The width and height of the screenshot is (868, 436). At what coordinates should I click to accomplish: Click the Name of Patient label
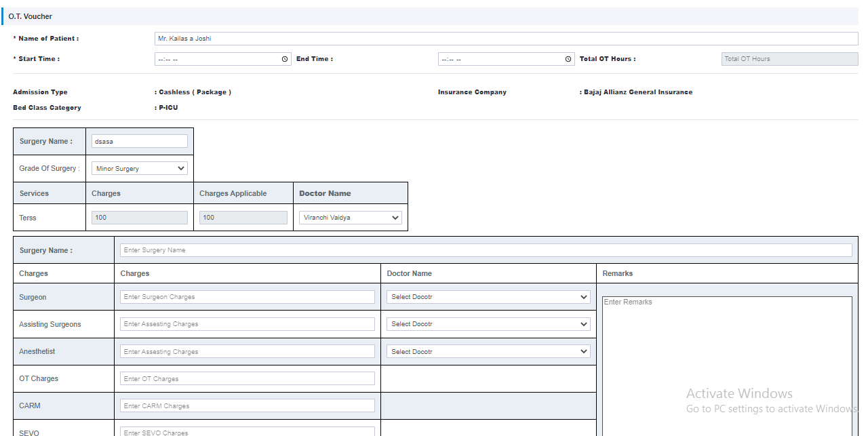(46, 39)
